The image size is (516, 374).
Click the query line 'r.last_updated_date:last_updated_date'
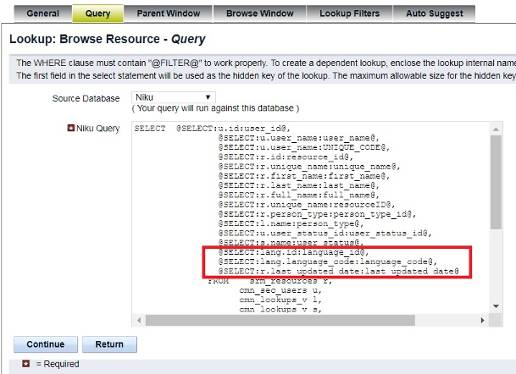[x=338, y=271]
